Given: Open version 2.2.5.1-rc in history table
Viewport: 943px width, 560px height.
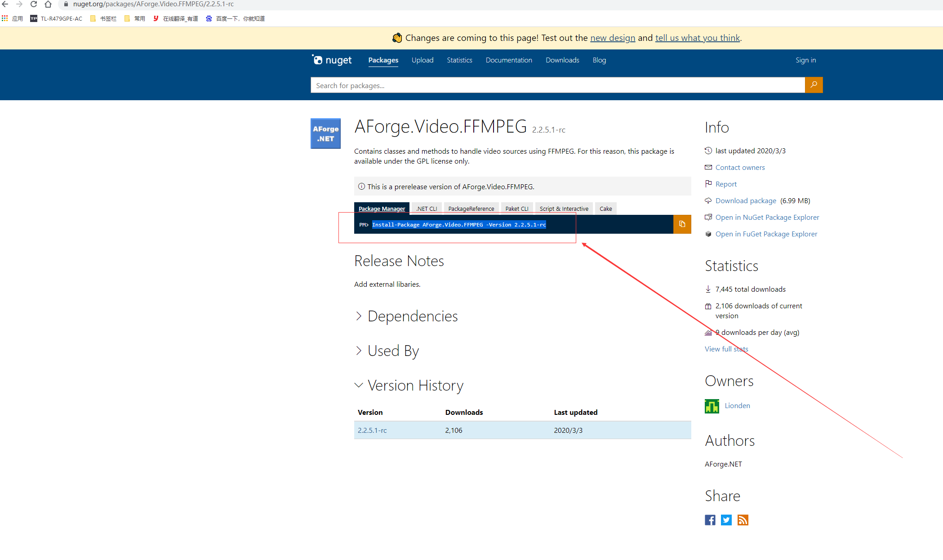Looking at the screenshot, I should coord(372,431).
